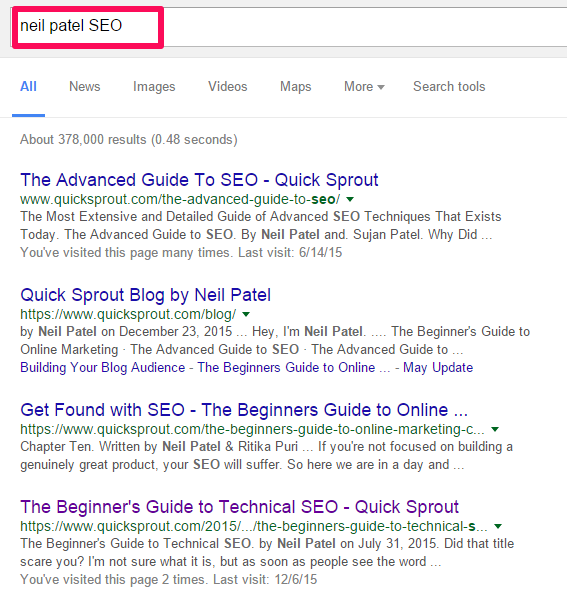567x605 pixels.
Task: Open Search tools options
Action: 449,86
